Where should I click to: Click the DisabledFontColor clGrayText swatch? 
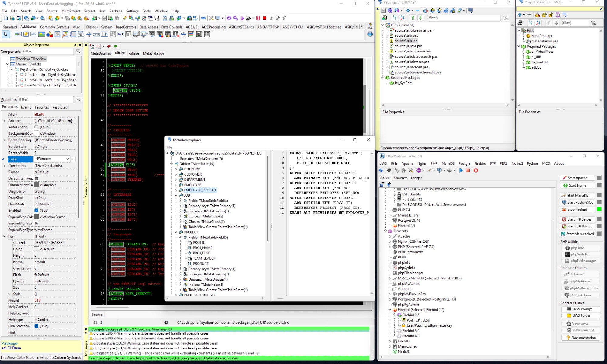(36, 185)
